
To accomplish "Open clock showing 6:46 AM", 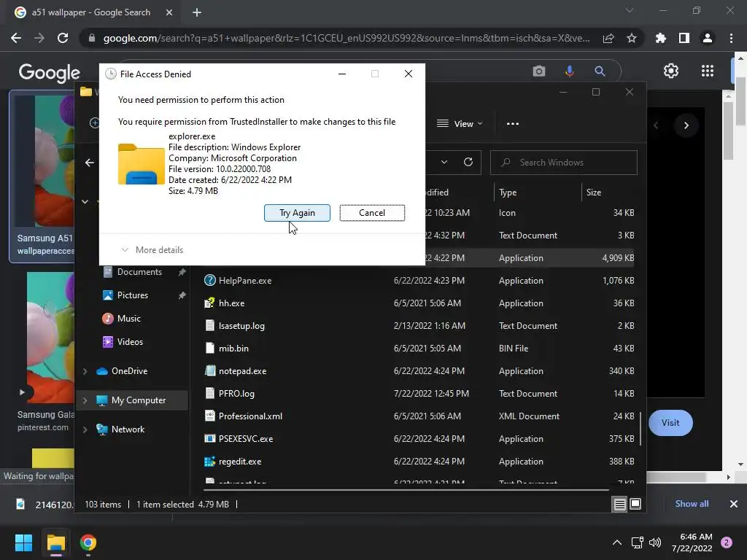I will point(692,542).
